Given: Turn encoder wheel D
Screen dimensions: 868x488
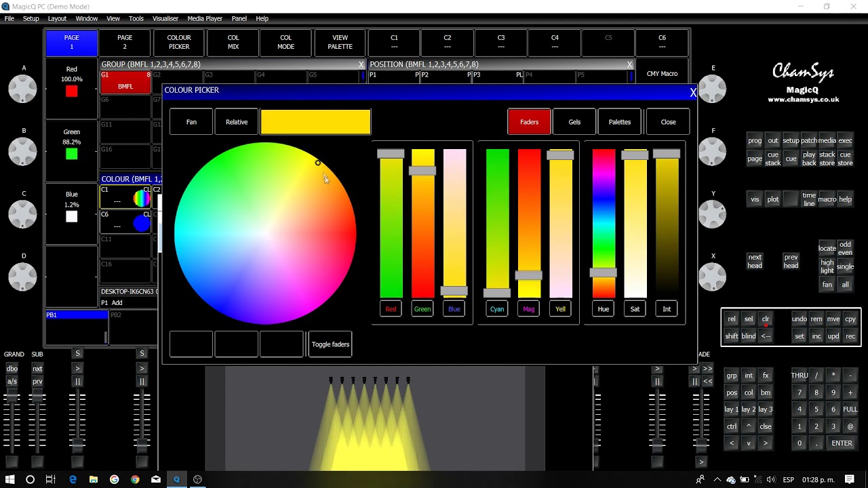Looking at the screenshot, I should [23, 277].
